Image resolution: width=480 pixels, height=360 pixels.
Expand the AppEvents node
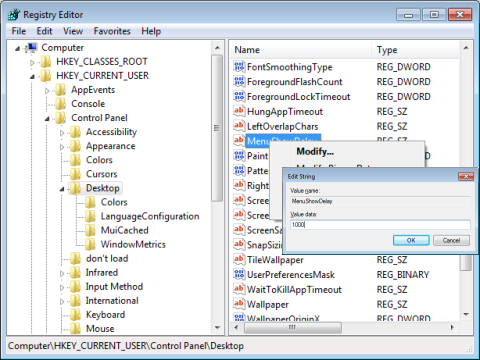tap(47, 91)
